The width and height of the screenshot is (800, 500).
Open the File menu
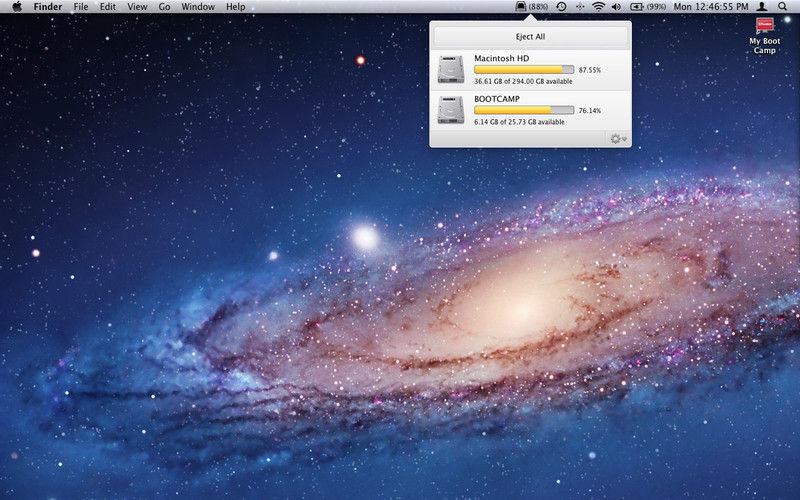(81, 7)
